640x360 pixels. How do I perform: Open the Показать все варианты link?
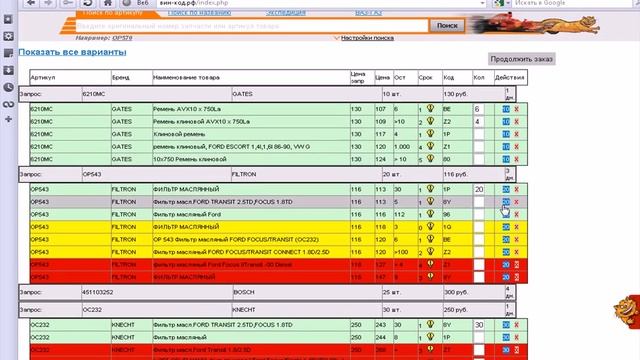point(72,52)
